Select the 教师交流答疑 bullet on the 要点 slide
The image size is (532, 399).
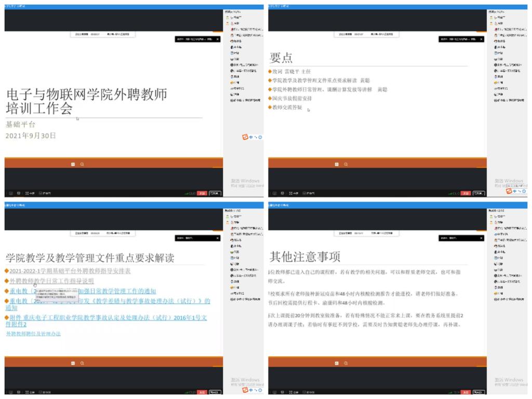tap(287, 107)
